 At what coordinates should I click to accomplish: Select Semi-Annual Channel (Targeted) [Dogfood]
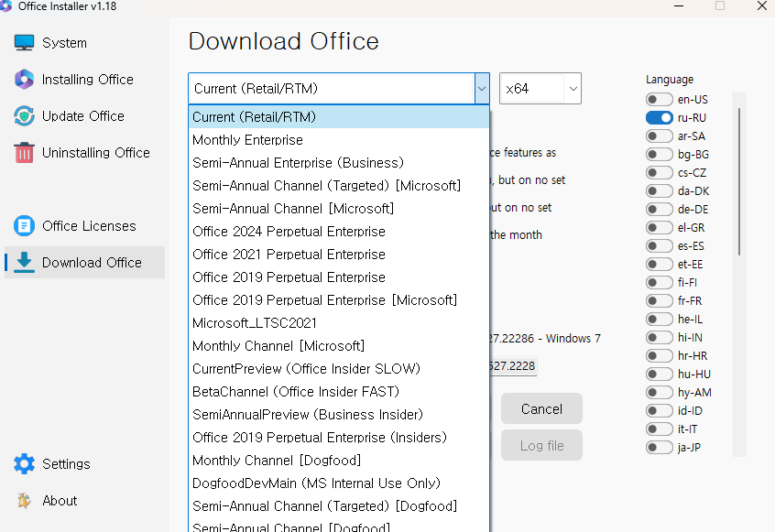tap(339, 505)
